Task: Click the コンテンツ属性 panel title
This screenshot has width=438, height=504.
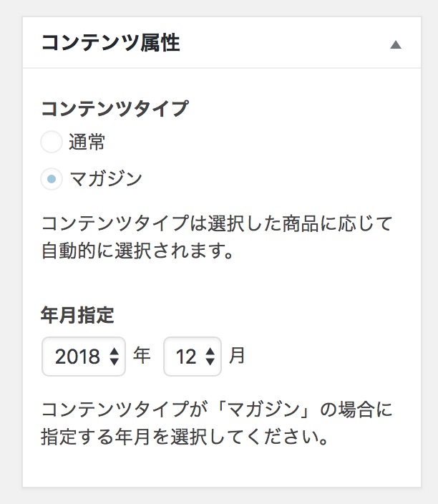Action: [110, 43]
